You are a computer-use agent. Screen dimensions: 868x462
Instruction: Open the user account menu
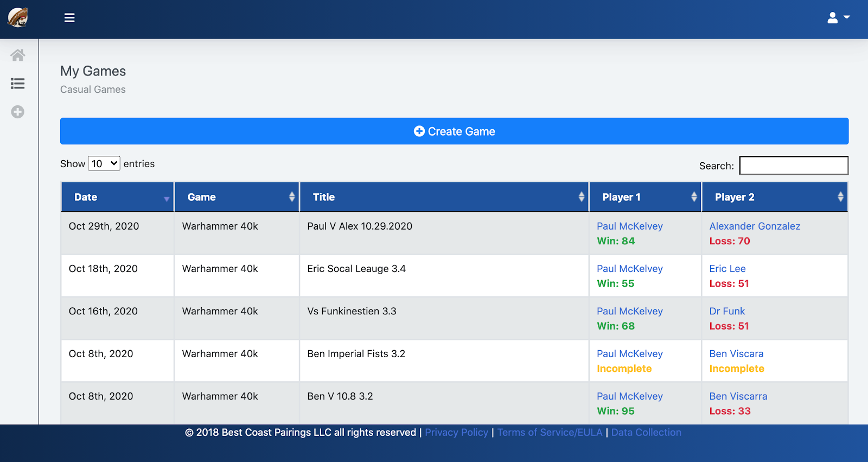click(838, 18)
